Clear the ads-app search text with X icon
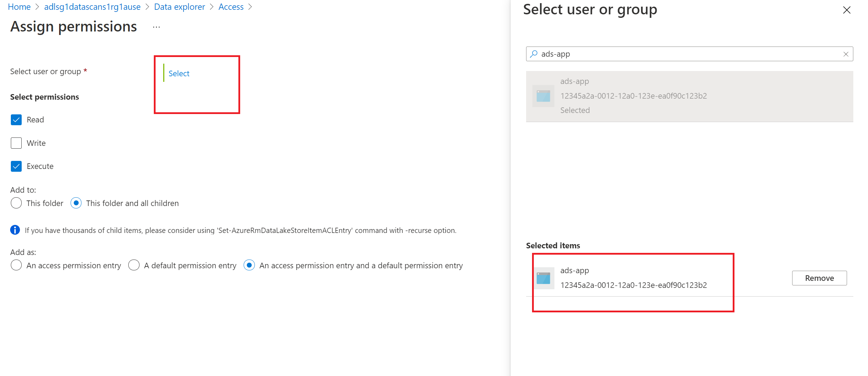The width and height of the screenshot is (868, 376). 846,54
